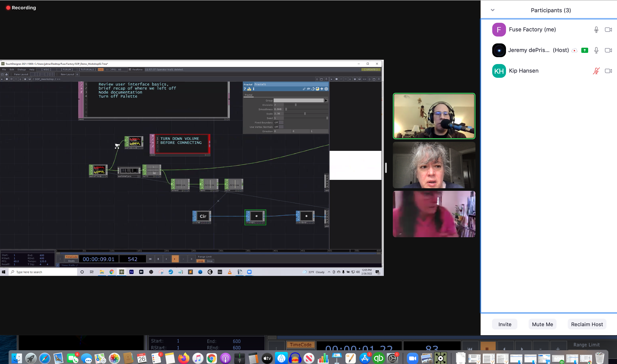Click the Scale parameter slider

(x=305, y=114)
